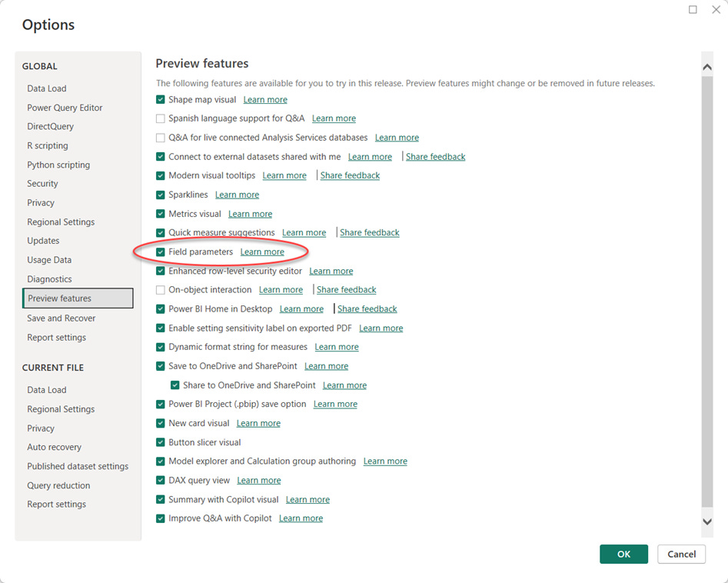Toggle Share to OneDrive and SharePoint checkbox
Image resolution: width=728 pixels, height=583 pixels.
175,385
